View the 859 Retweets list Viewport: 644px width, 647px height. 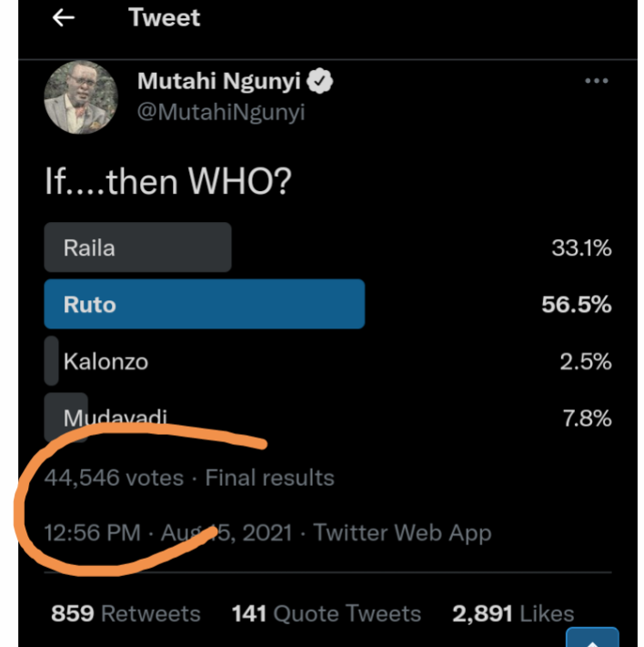coord(126,613)
